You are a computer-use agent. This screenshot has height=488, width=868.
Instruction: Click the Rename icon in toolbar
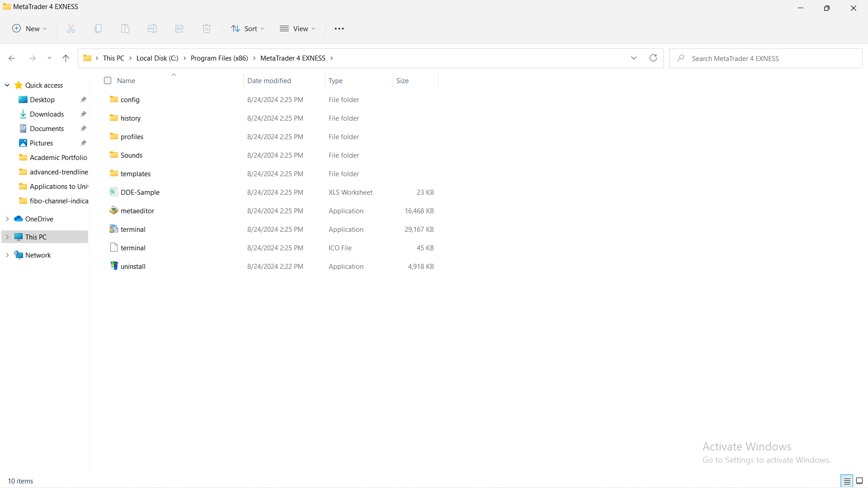(x=152, y=28)
